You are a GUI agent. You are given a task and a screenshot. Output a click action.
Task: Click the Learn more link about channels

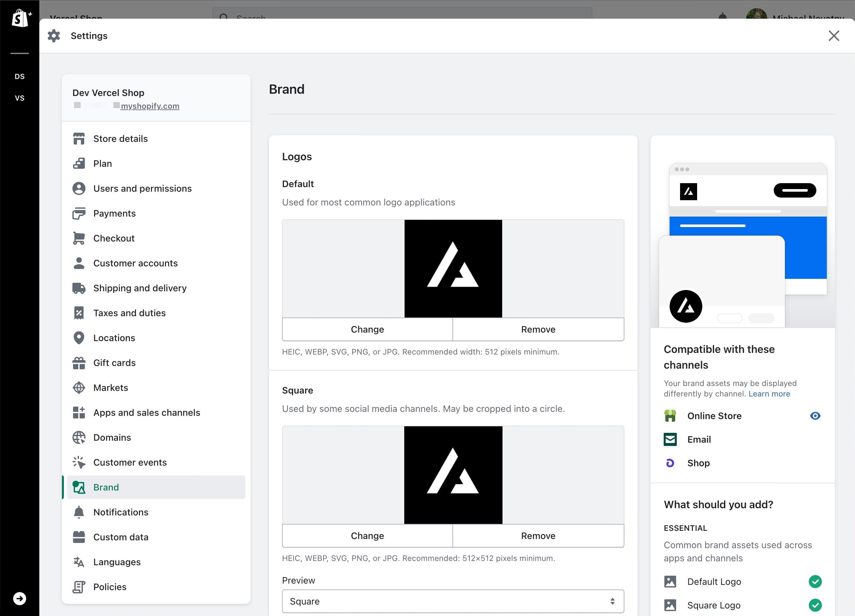click(769, 394)
